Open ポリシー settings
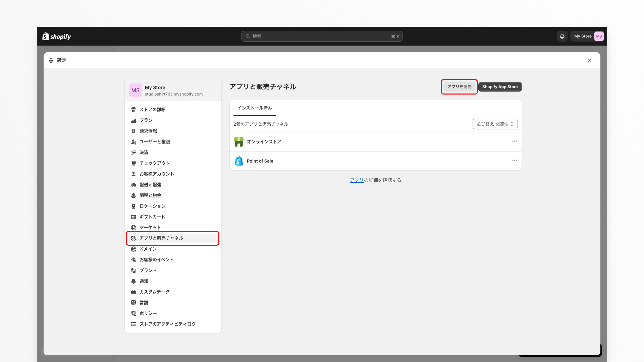The width and height of the screenshot is (644, 362). coord(173,313)
